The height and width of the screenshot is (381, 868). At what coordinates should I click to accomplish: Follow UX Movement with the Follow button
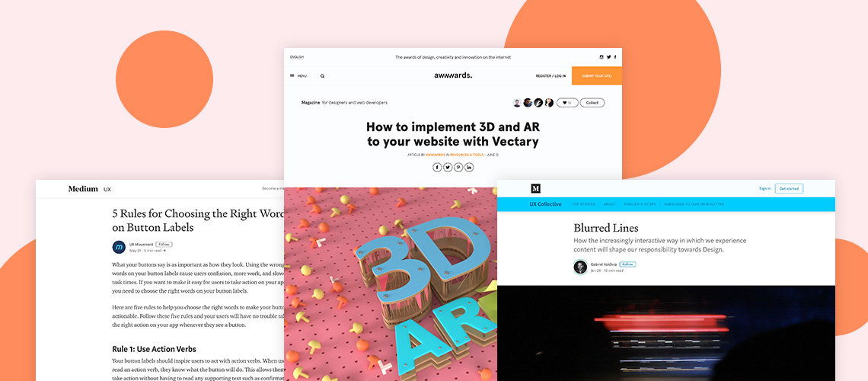tap(163, 244)
